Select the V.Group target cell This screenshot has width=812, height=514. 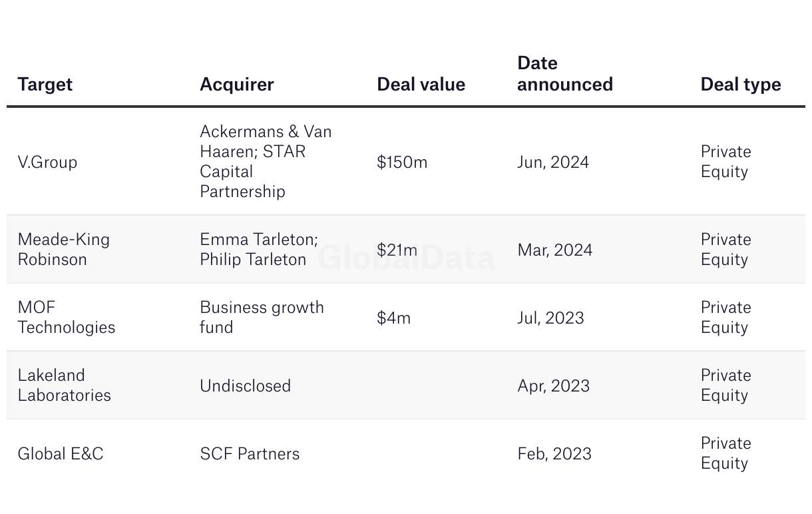[47, 162]
